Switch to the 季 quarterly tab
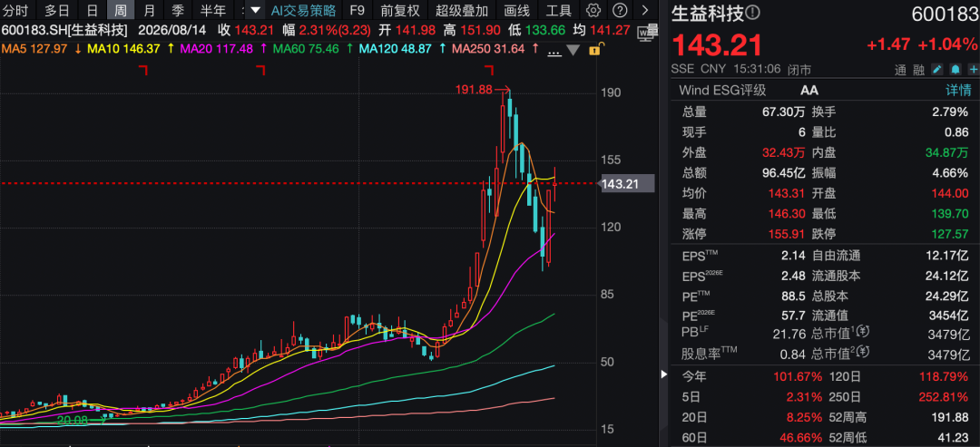 [x=178, y=11]
